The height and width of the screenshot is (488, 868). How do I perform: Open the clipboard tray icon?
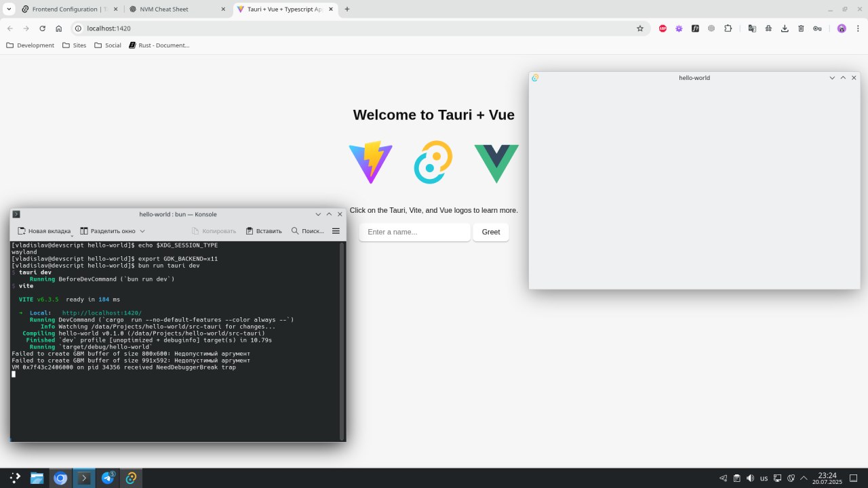click(737, 478)
